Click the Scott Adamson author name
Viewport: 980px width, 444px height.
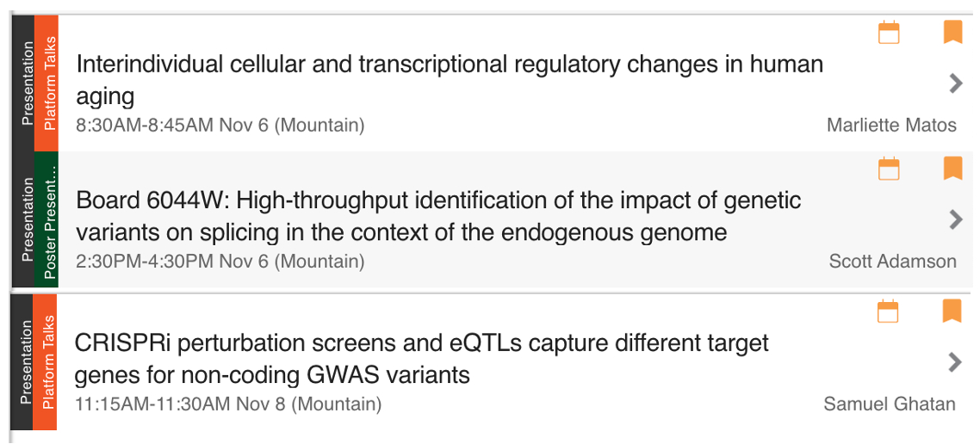[892, 262]
